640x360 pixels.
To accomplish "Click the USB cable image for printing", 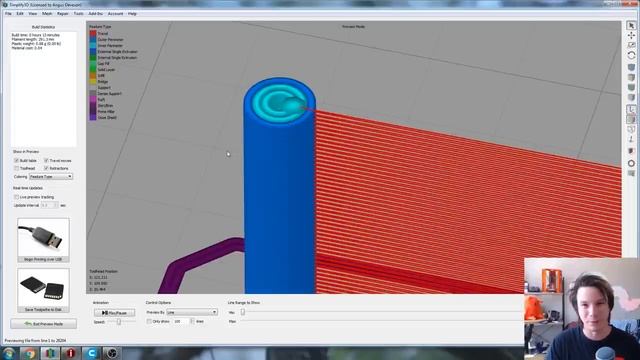I will (43, 237).
